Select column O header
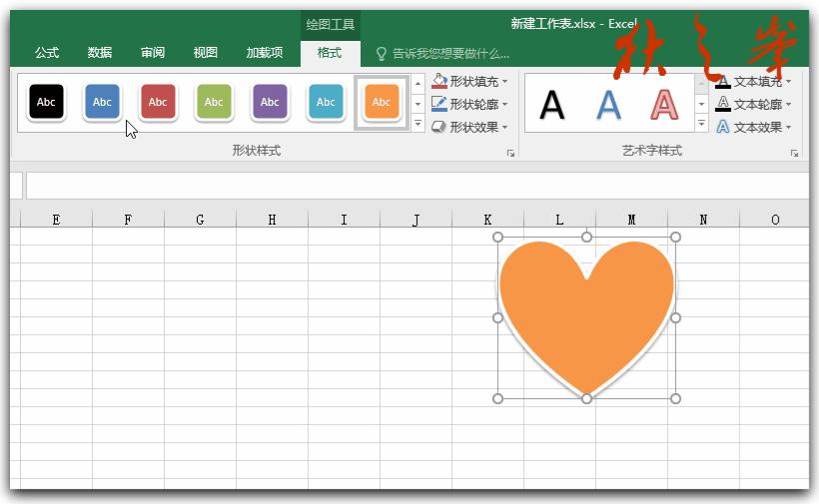Viewport: 819px width, 504px height. 775,220
